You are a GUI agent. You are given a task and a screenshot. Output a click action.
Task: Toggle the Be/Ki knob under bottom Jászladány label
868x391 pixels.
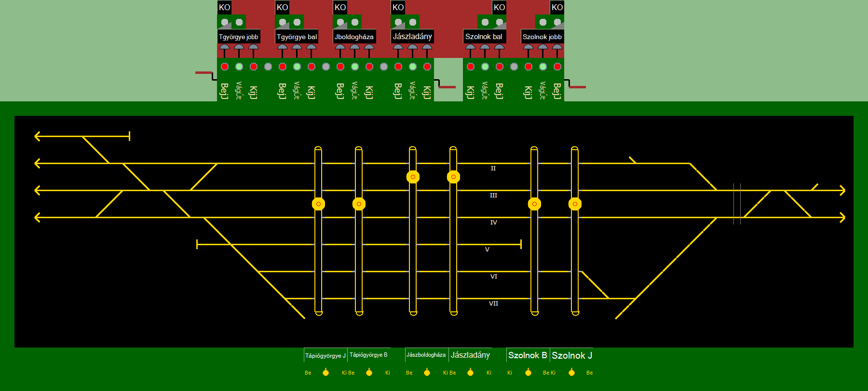pos(470,372)
